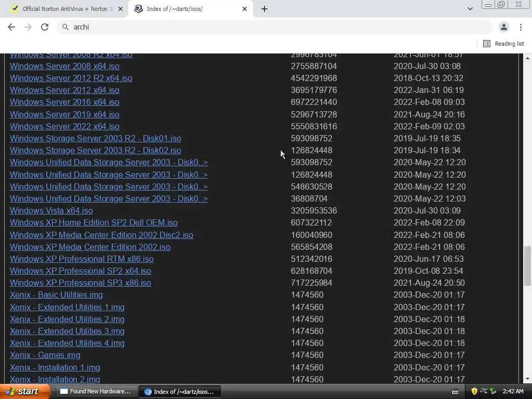Open Windows Server 2016 x64.iso link

[64, 102]
